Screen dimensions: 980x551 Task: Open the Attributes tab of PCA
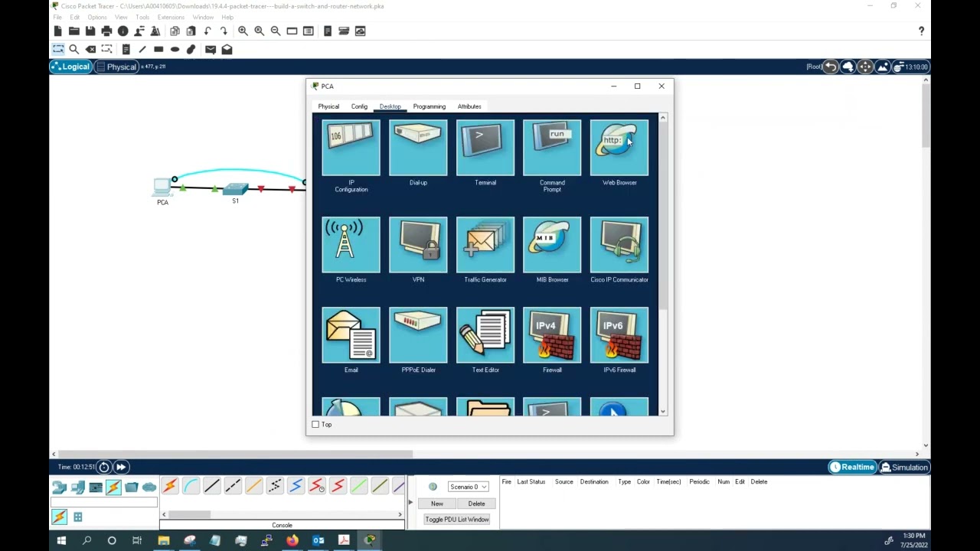click(x=469, y=106)
